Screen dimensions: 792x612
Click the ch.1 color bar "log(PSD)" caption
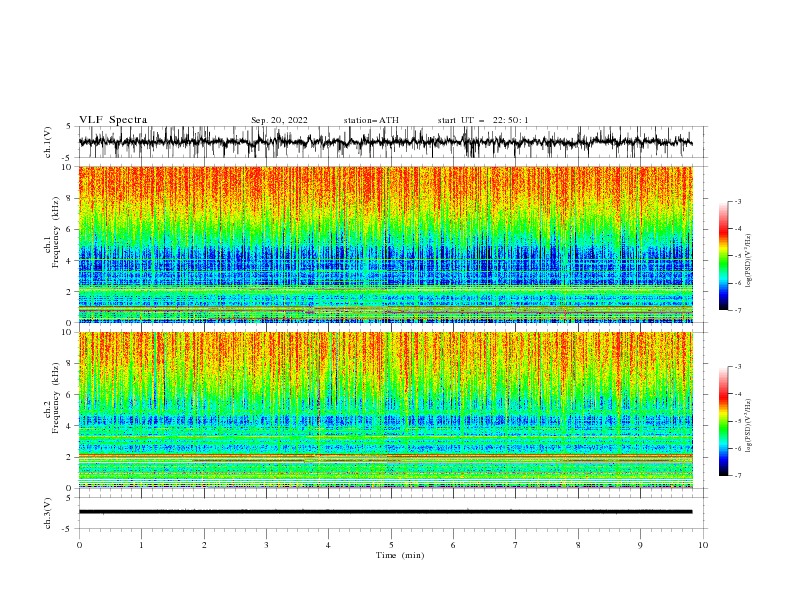coord(749,261)
